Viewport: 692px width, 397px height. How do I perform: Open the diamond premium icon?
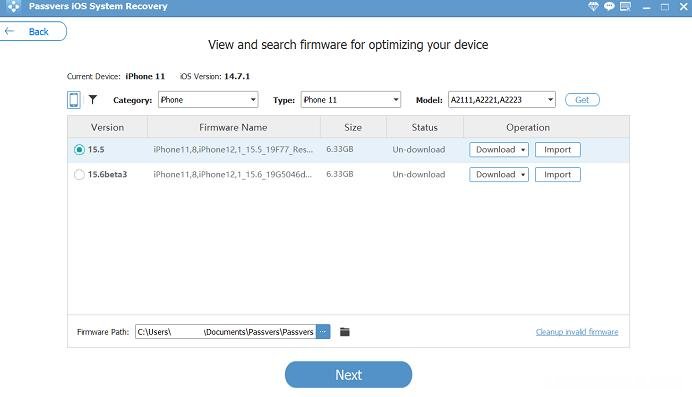593,6
